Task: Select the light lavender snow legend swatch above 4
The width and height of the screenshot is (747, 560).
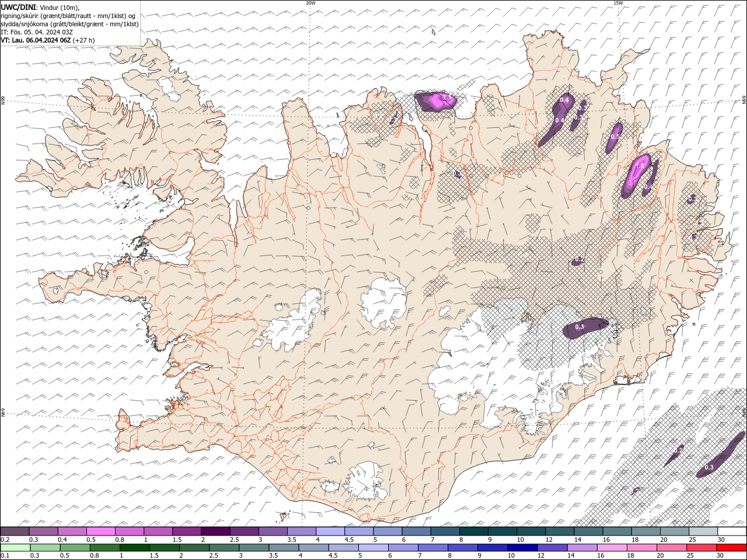Action: [330, 531]
